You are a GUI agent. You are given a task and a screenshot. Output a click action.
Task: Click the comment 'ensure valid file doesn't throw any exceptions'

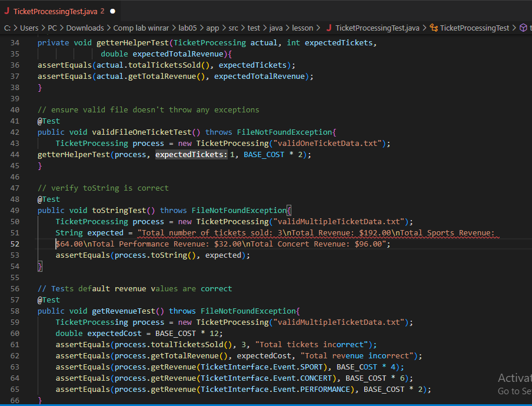coord(148,110)
